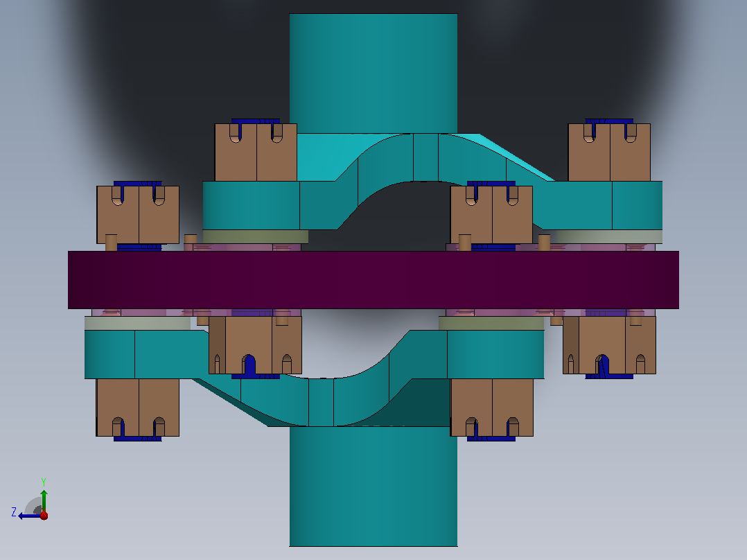This screenshot has width=747, height=560.
Task: Select the red origin ball of the triad
Action: 44,515
